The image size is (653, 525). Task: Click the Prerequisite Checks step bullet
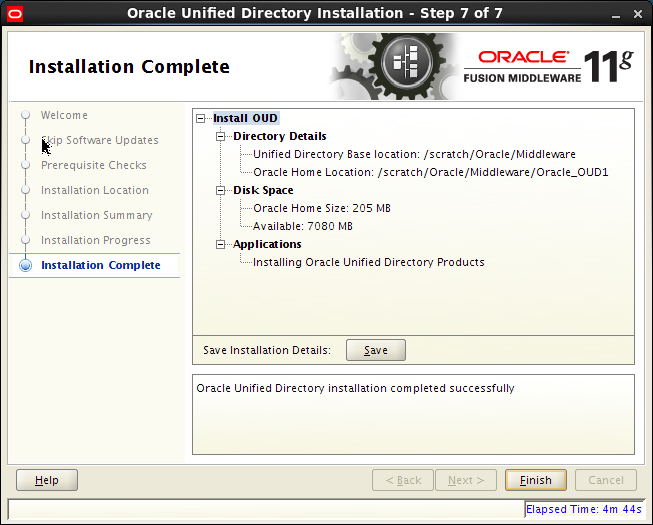(25, 165)
